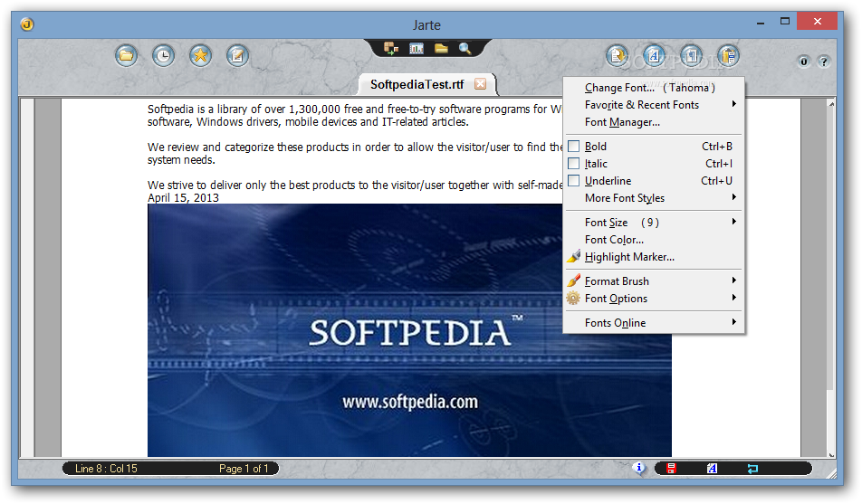Open the Edit notepad round icon
The width and height of the screenshot is (862, 504).
click(237, 55)
